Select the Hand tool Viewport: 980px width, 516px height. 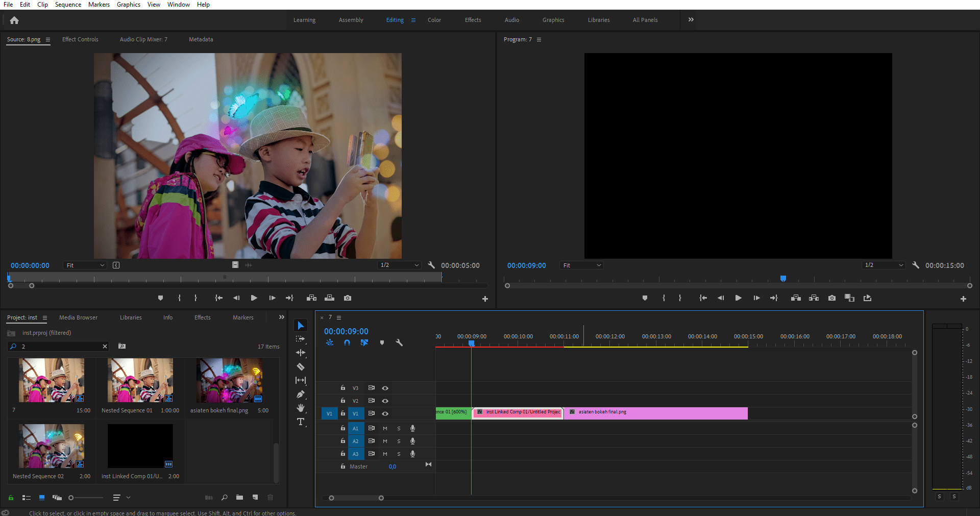pyautogui.click(x=301, y=408)
